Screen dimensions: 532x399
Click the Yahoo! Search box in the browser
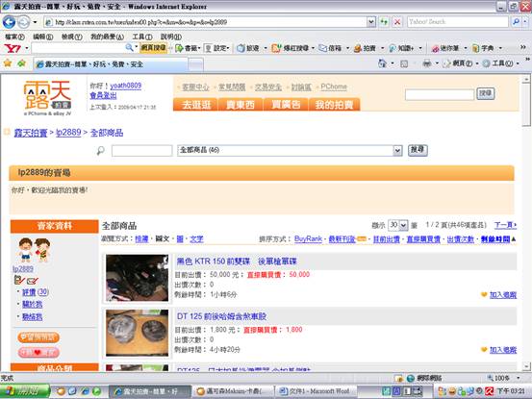(x=457, y=22)
